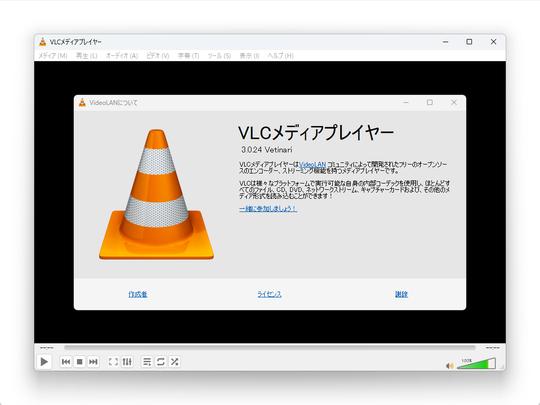Click the 3.0.24 Vetinari version text
This screenshot has height=405, width=540.
coord(267,150)
